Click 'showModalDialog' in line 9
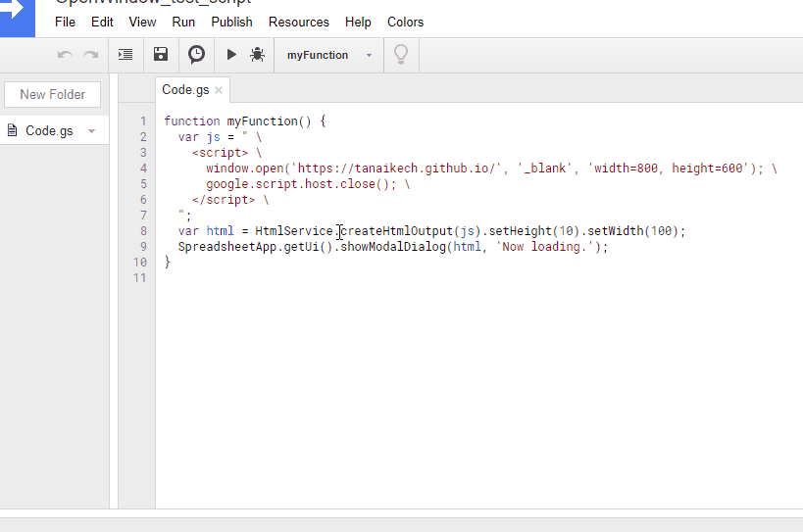The height and width of the screenshot is (532, 803). (393, 247)
